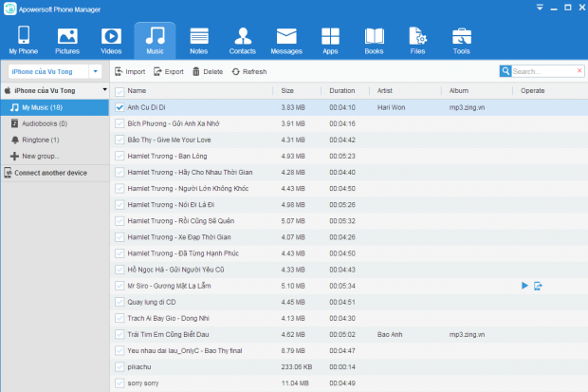The image size is (588, 392).
Task: Toggle the select-all checkbox in header
Action: [119, 90]
